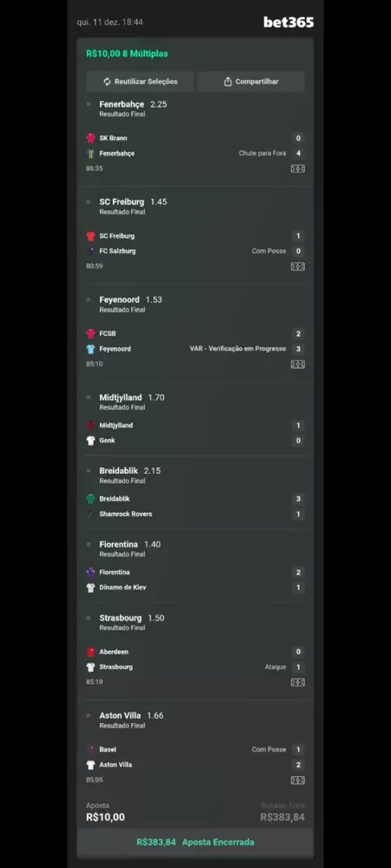
Task: Open pitch icon for SC Freiburg match
Action: (298, 267)
